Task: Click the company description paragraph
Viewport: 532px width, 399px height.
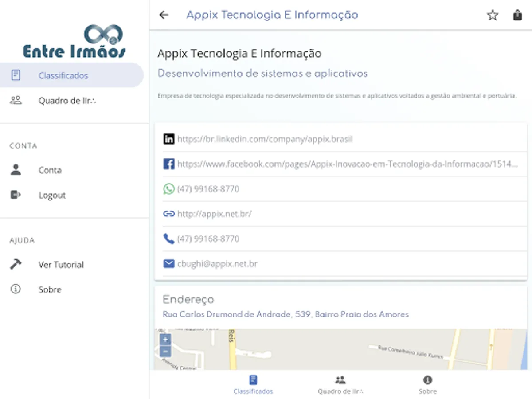Action: pos(337,96)
